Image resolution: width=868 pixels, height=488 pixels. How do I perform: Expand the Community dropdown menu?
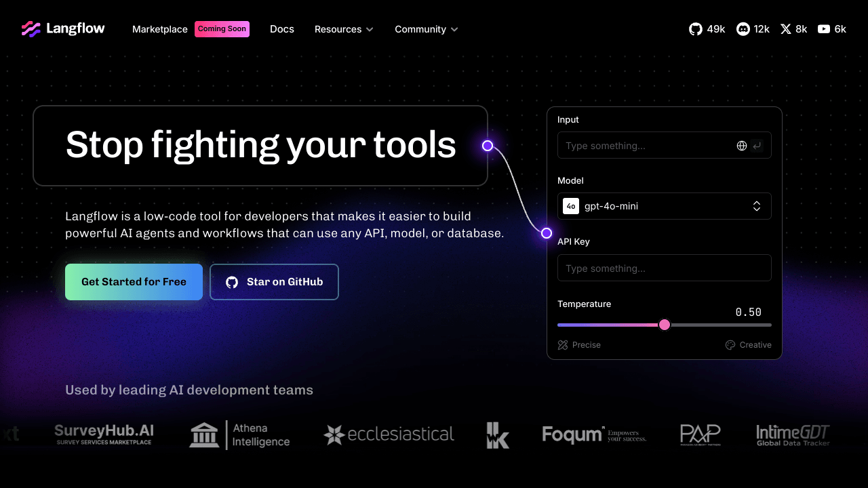pos(426,29)
